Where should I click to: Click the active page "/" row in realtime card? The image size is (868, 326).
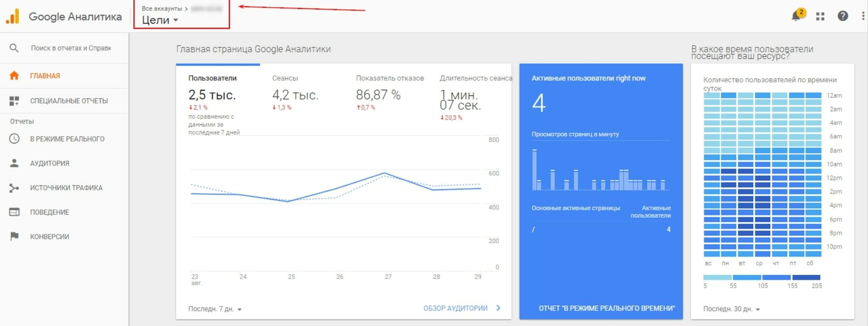coord(601,229)
